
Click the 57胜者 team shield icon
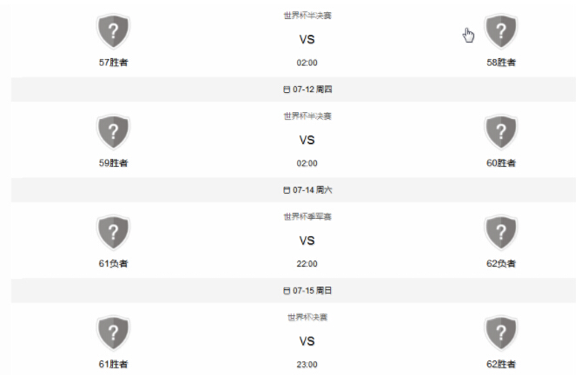tap(113, 31)
